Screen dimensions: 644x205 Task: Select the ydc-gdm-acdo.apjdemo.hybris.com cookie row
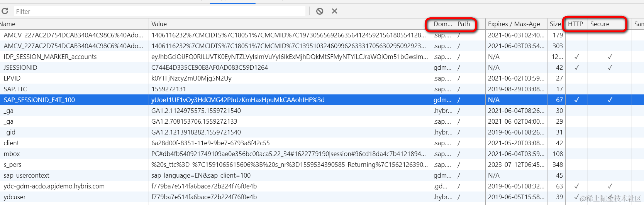(322, 186)
